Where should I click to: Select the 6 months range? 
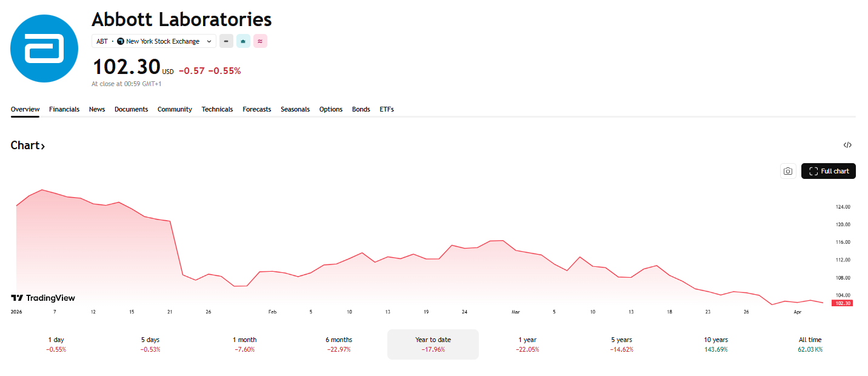coord(339,344)
